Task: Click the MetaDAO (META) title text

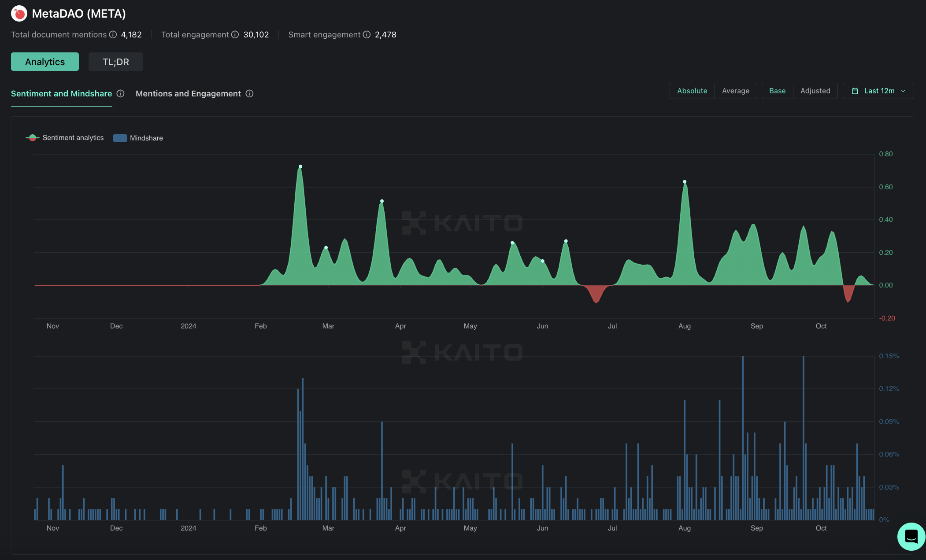Action: (79, 14)
